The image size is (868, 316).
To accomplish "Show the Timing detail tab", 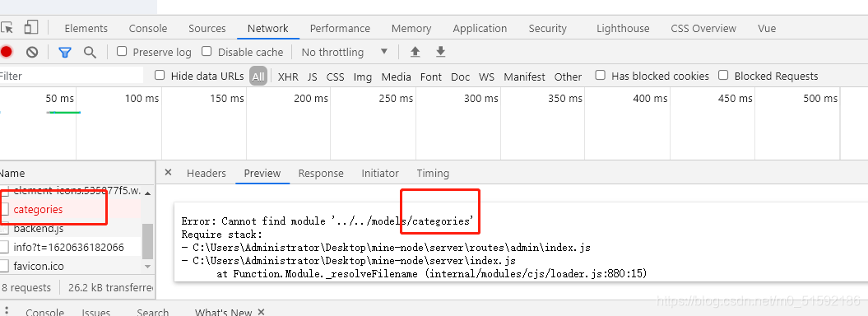I will (x=433, y=173).
